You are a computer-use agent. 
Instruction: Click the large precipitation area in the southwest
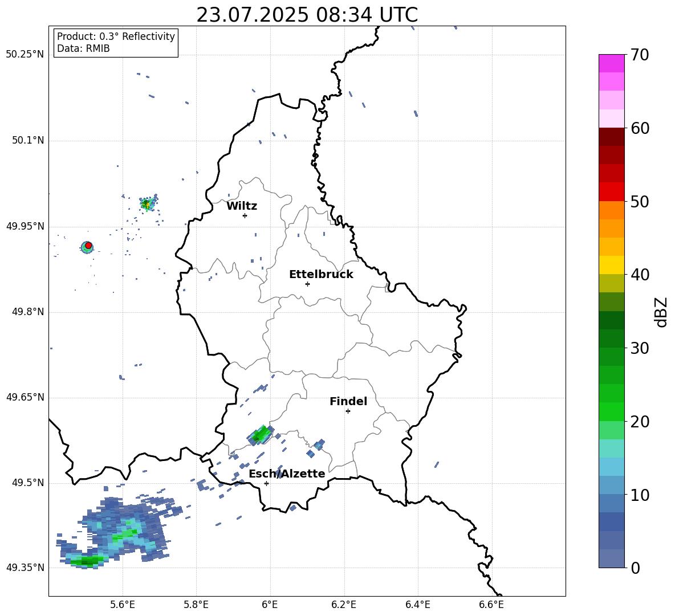pyautogui.click(x=119, y=533)
